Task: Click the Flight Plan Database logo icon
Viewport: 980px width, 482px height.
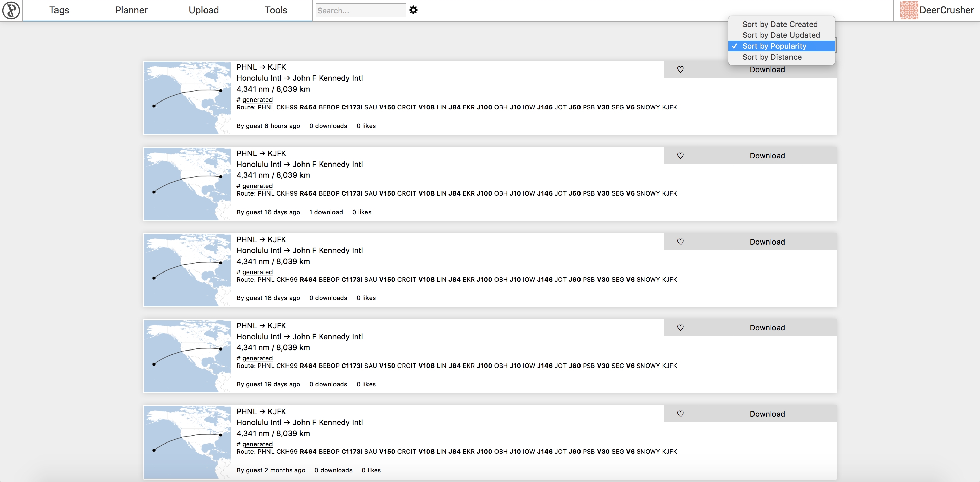Action: [11, 10]
